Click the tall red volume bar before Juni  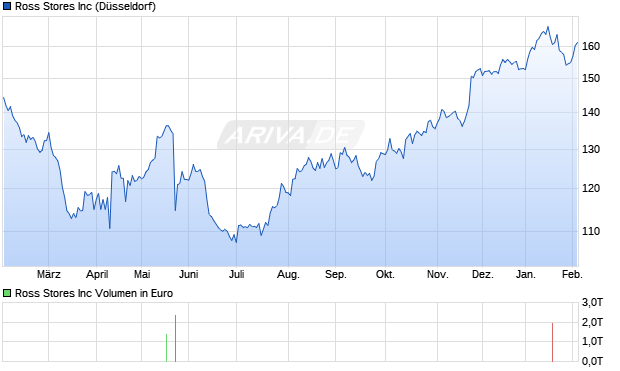tap(175, 338)
